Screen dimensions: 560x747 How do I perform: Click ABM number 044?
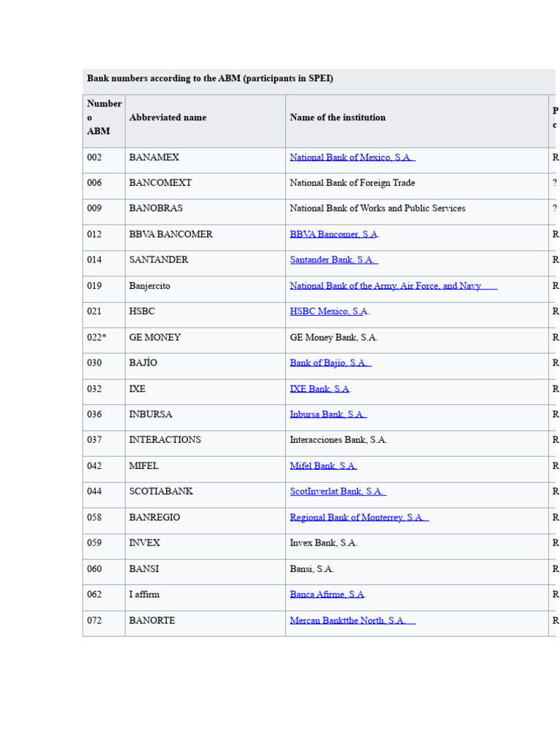tap(94, 491)
